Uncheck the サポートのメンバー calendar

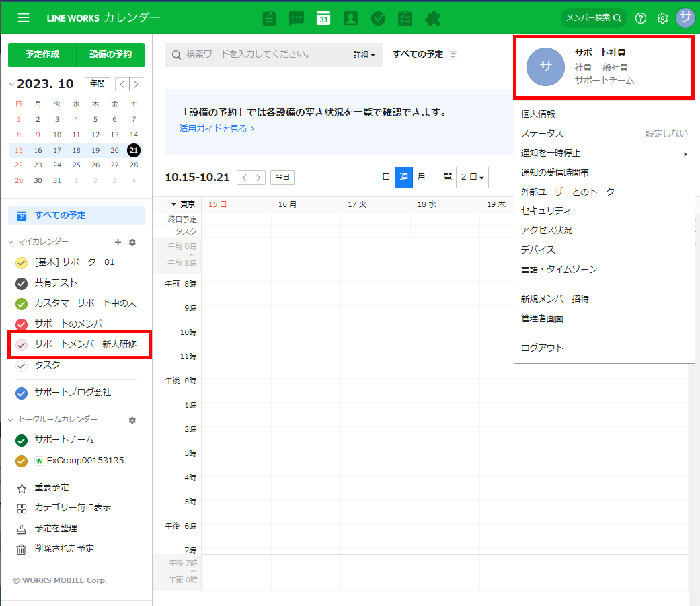click(21, 324)
